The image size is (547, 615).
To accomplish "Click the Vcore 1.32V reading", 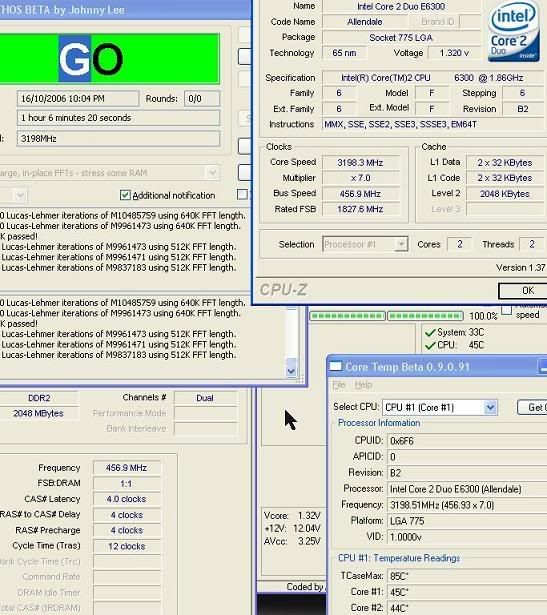I will click(292, 515).
